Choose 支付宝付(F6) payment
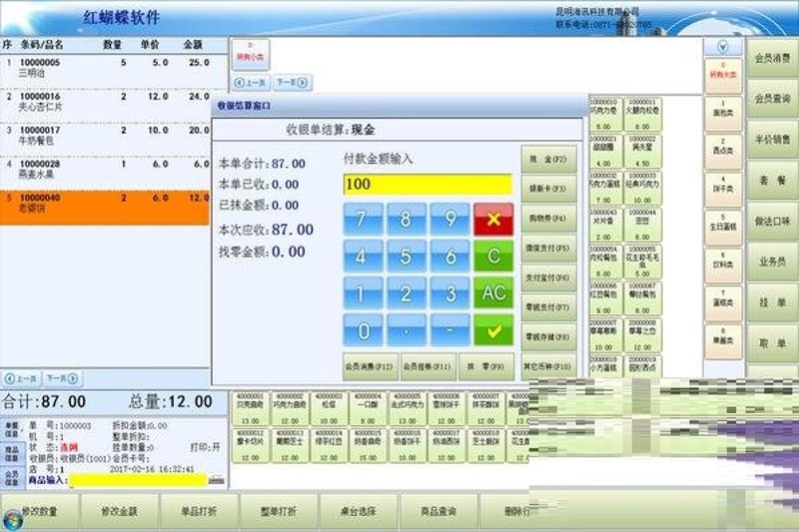799x532 pixels. point(548,277)
